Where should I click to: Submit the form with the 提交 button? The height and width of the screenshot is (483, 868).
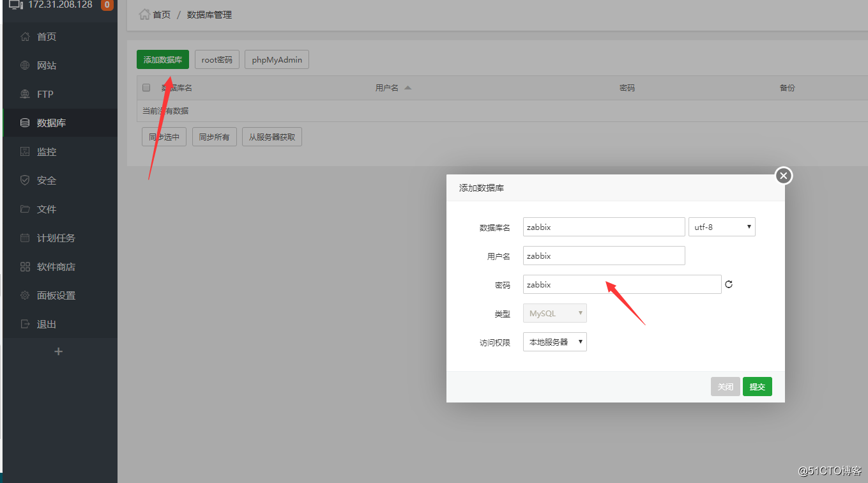757,387
